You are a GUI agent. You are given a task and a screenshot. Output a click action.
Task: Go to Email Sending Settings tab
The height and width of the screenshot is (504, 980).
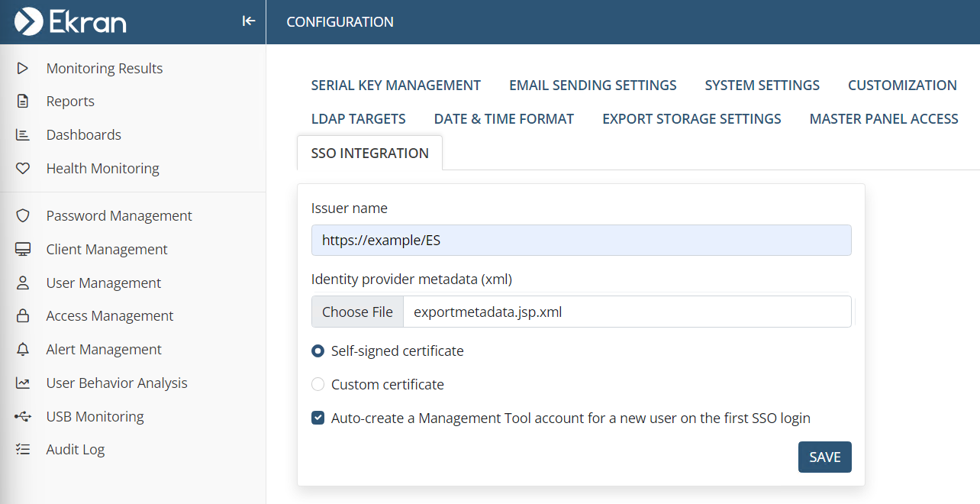coord(592,86)
